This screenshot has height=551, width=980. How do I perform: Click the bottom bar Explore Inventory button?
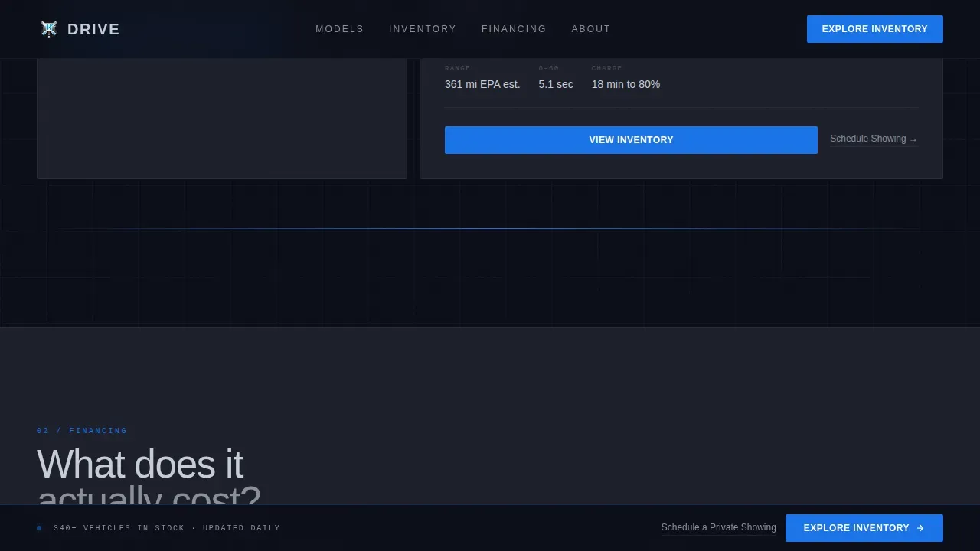pyautogui.click(x=864, y=528)
